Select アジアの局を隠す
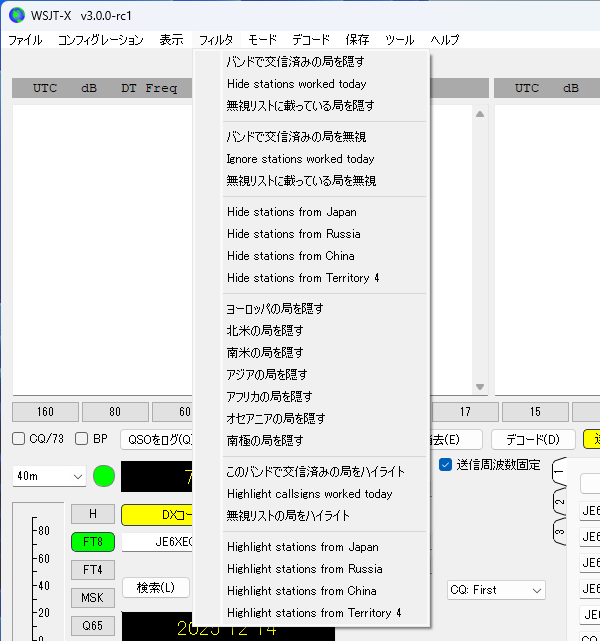Screen dimensions: 600x641 tap(312, 375)
